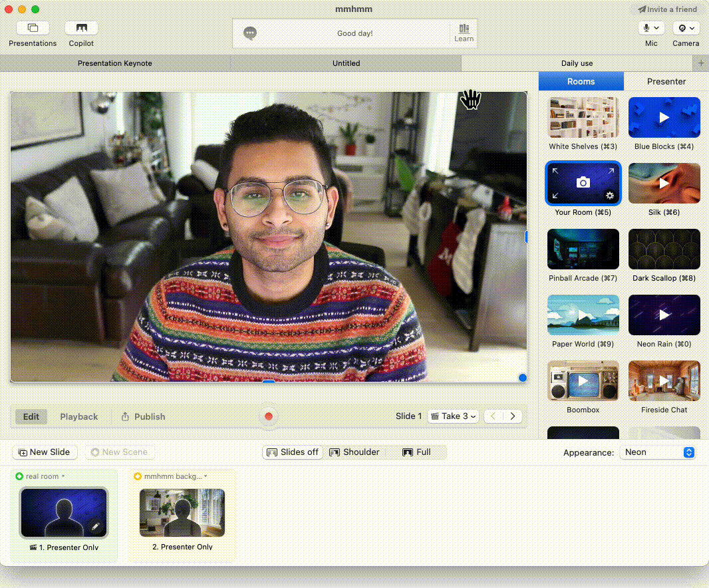Click the New Scene button
The height and width of the screenshot is (588, 709).
tap(119, 452)
